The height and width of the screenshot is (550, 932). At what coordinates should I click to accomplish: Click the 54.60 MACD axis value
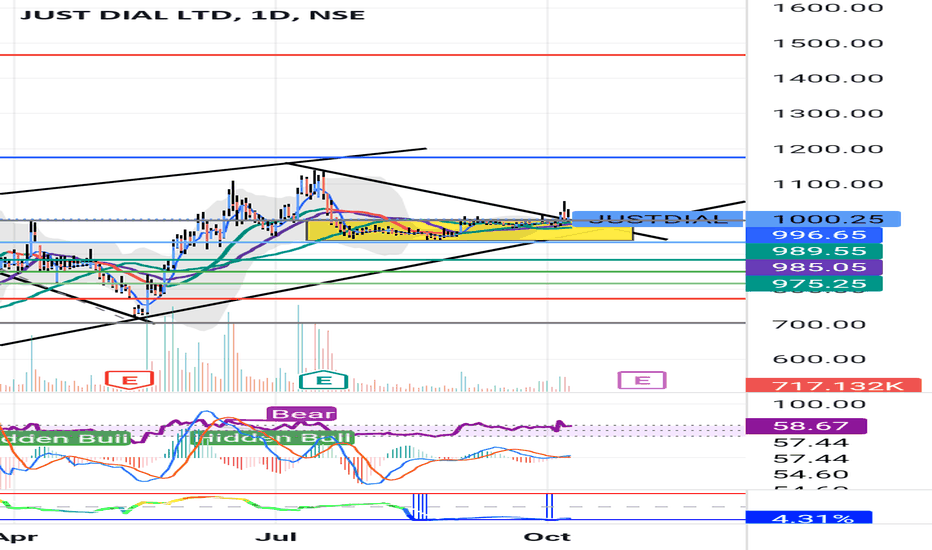click(811, 474)
